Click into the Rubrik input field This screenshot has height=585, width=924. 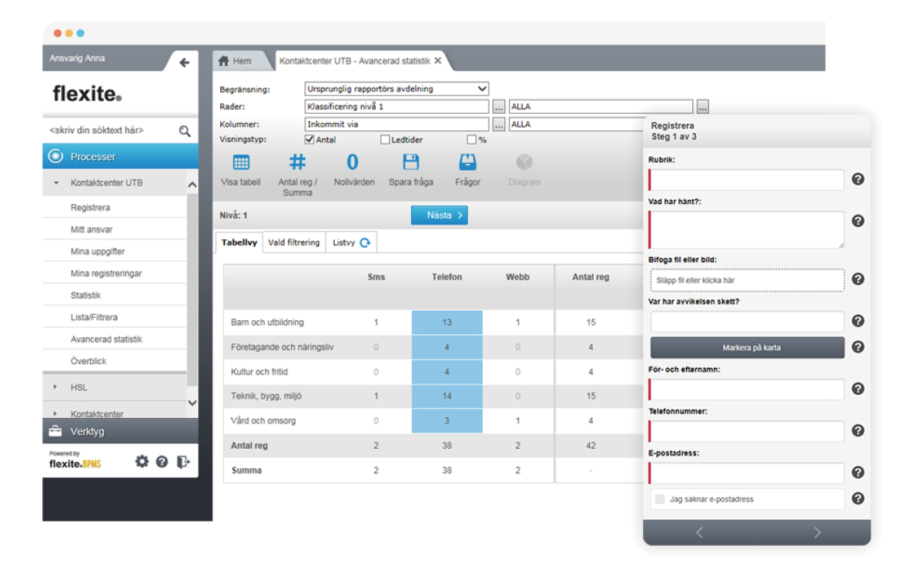[x=747, y=180]
